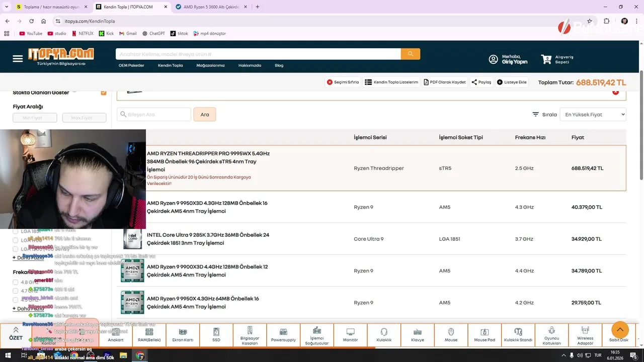
Task: Select the Anakart component category
Action: point(116,335)
